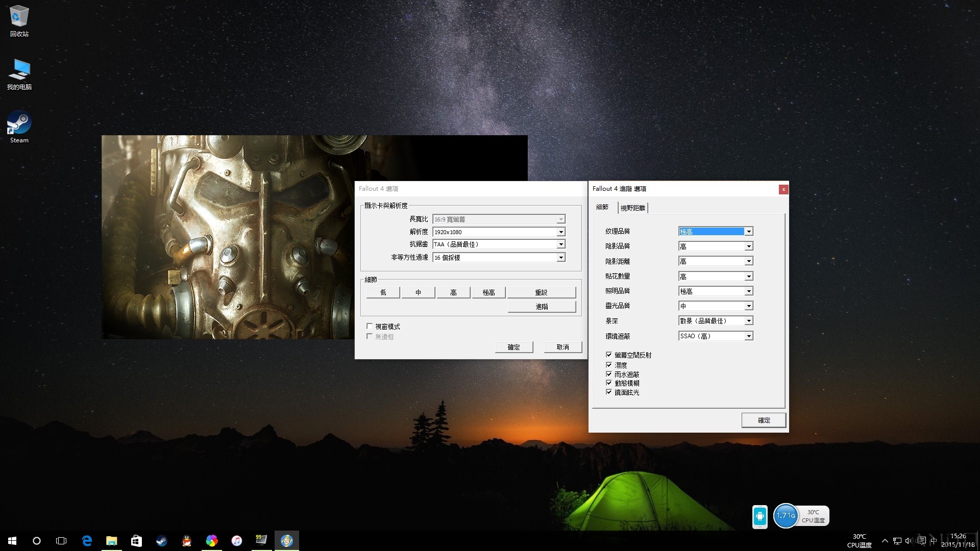Select 極高 detail preset button
Image resolution: width=980 pixels, height=551 pixels.
(x=488, y=291)
